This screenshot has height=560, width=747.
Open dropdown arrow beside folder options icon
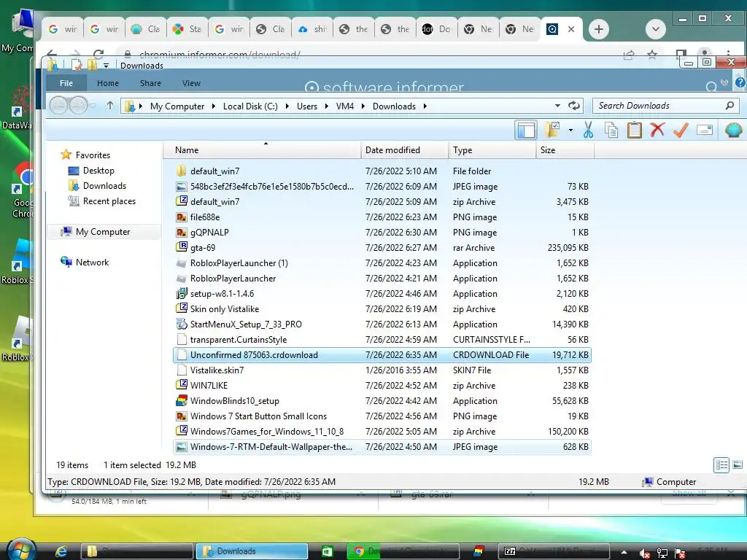(570, 130)
